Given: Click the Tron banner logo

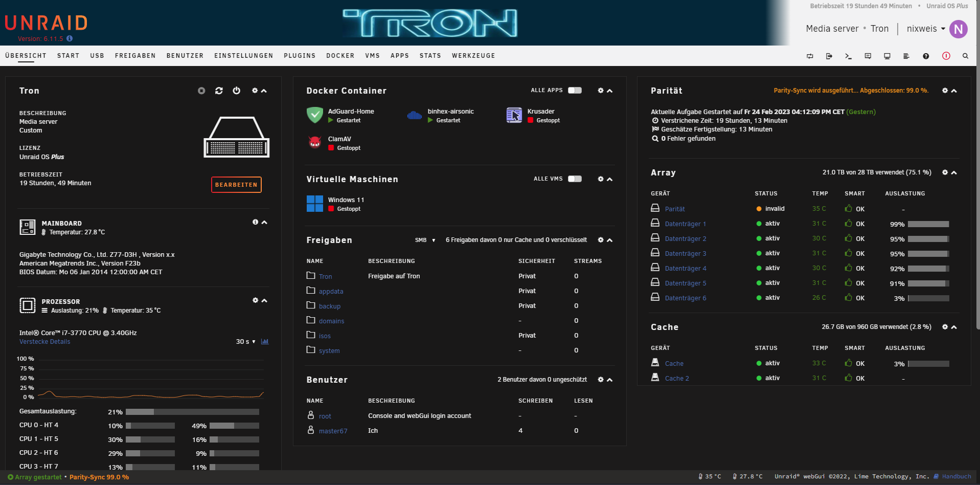Looking at the screenshot, I should point(430,23).
